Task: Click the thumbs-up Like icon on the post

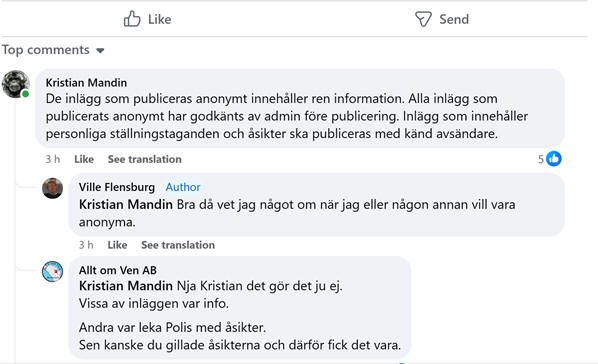Action: [x=132, y=19]
